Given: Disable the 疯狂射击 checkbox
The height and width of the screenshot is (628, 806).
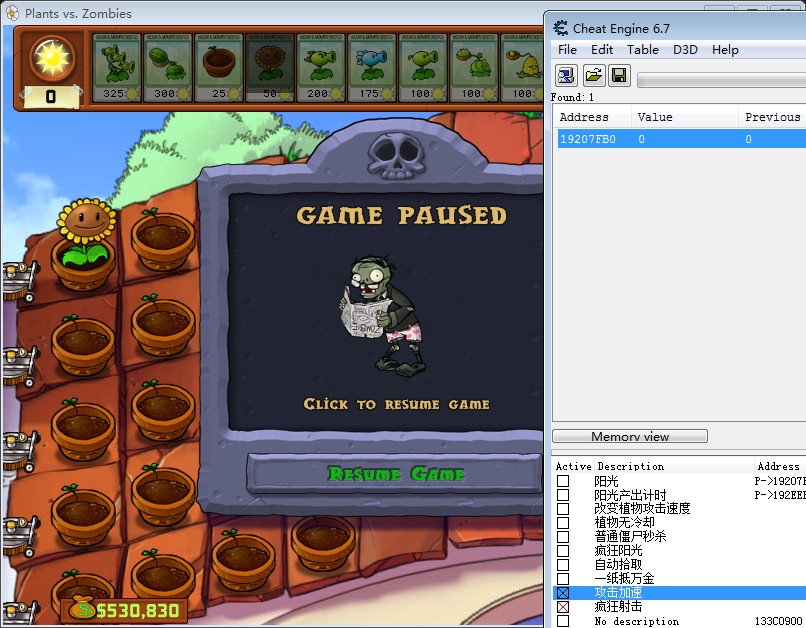Looking at the screenshot, I should click(563, 607).
